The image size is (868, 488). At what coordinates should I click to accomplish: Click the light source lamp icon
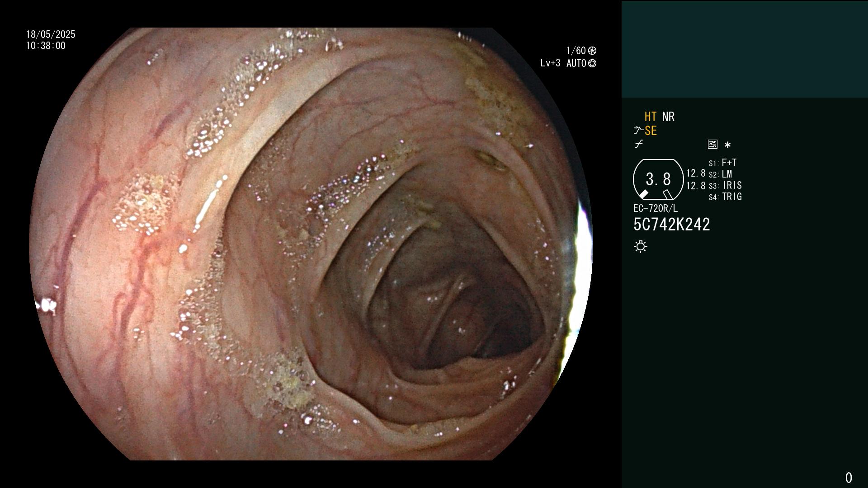point(641,246)
